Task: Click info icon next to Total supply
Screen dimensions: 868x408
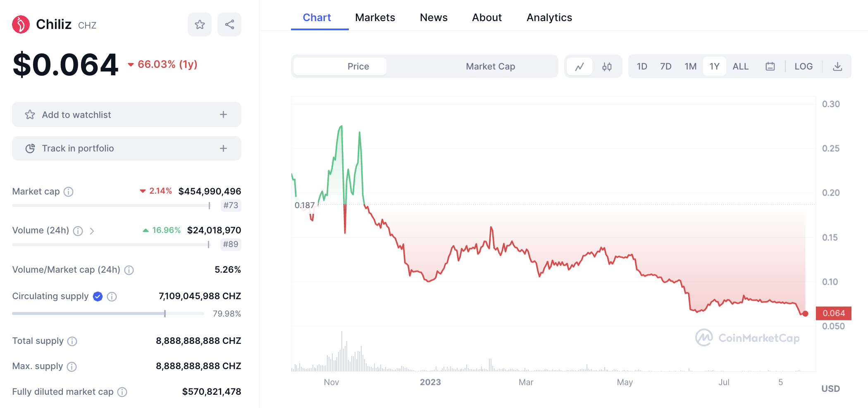Action: point(72,341)
